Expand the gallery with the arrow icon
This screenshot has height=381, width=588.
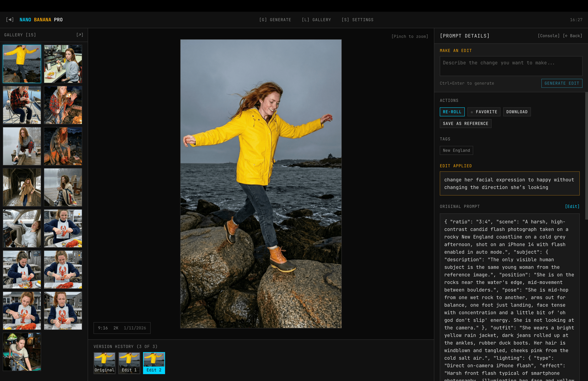[x=80, y=35]
